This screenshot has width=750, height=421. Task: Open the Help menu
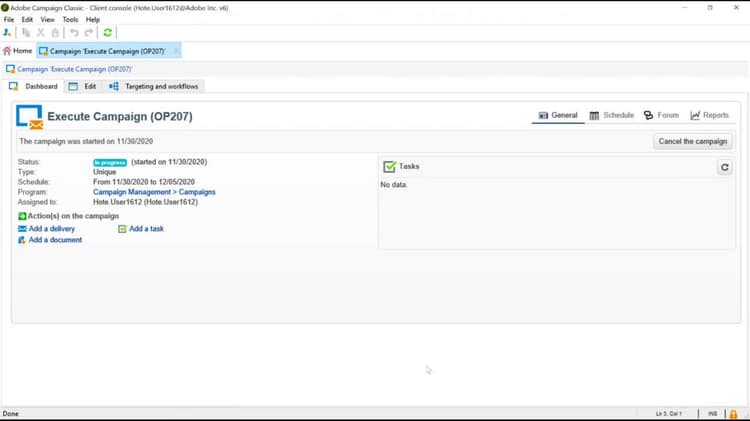[x=93, y=20]
